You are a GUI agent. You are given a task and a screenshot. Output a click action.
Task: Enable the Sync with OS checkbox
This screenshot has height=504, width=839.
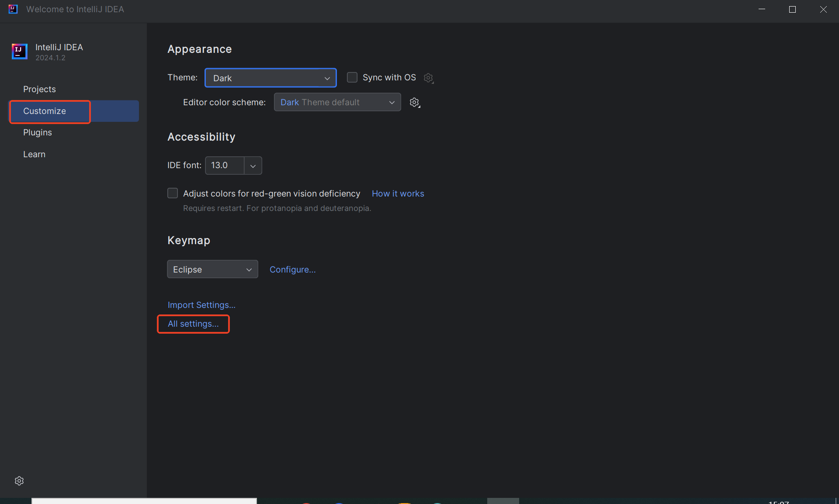tap(352, 77)
